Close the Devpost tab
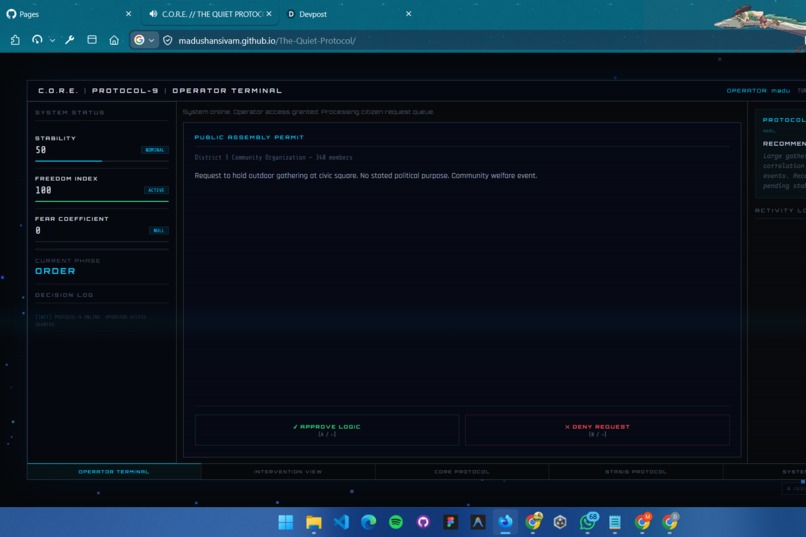The height and width of the screenshot is (537, 806). point(409,14)
